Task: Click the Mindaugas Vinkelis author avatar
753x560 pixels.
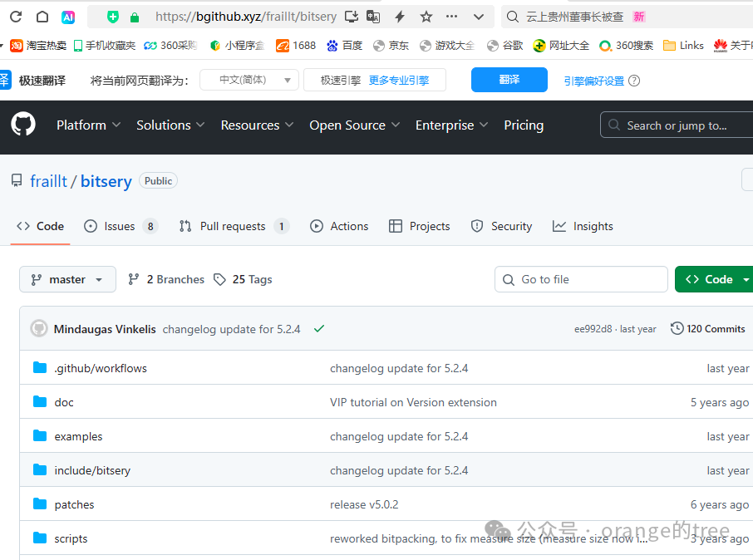Action: (x=39, y=328)
